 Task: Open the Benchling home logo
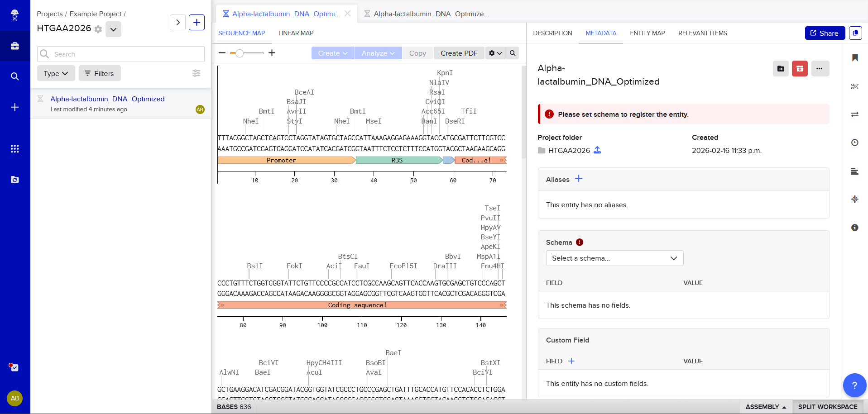pyautogui.click(x=14, y=15)
